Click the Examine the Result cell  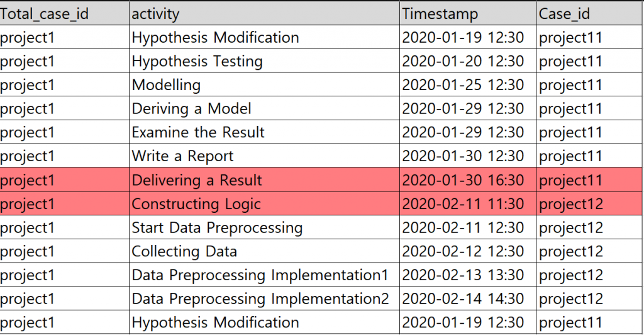[x=198, y=133]
